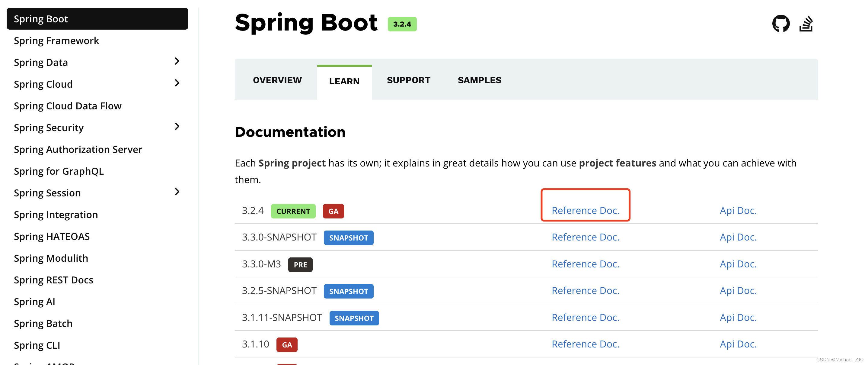Switch to the SUPPORT tab
The height and width of the screenshot is (365, 868).
(x=408, y=80)
